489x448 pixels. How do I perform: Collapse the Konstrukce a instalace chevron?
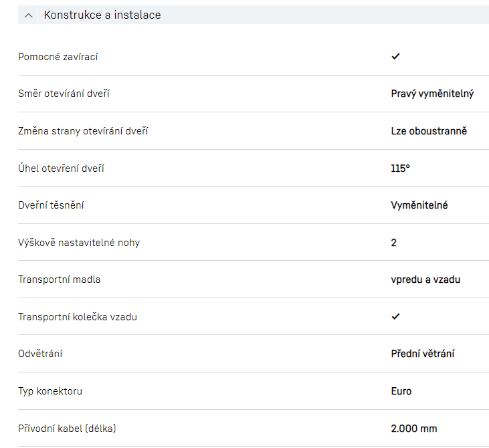(x=28, y=15)
